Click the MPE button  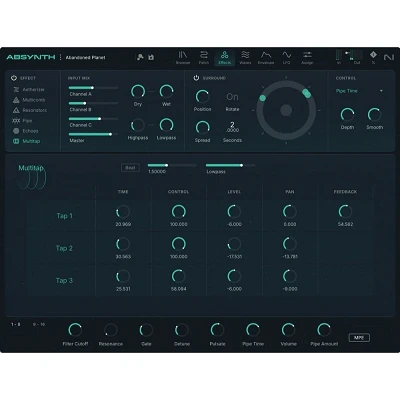tap(359, 338)
